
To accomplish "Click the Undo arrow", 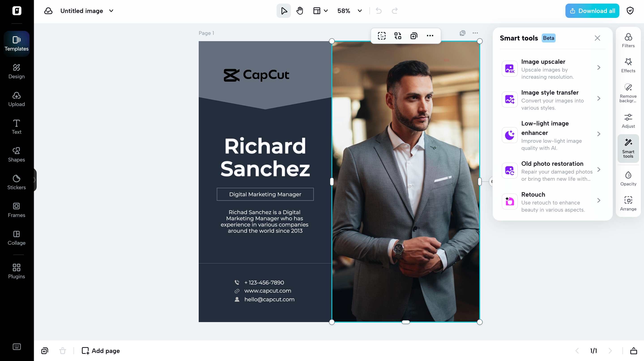I will click(x=378, y=11).
